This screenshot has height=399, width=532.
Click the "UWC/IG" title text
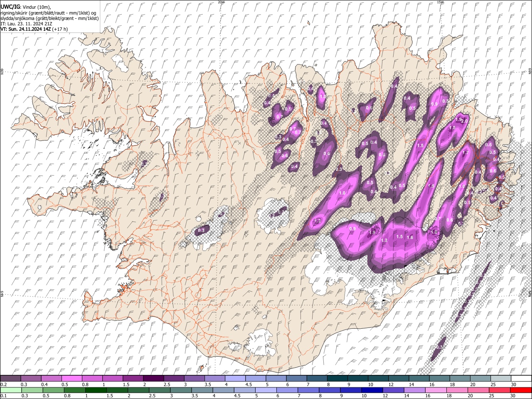tap(10, 7)
